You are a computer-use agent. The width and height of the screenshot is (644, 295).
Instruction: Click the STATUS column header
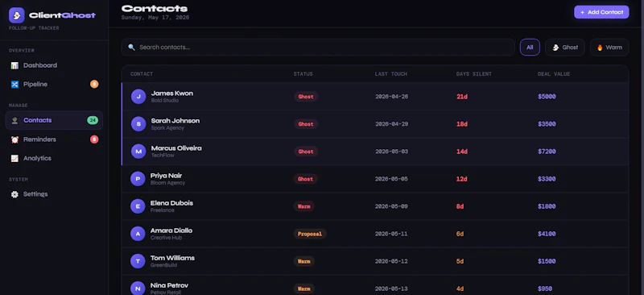click(303, 74)
